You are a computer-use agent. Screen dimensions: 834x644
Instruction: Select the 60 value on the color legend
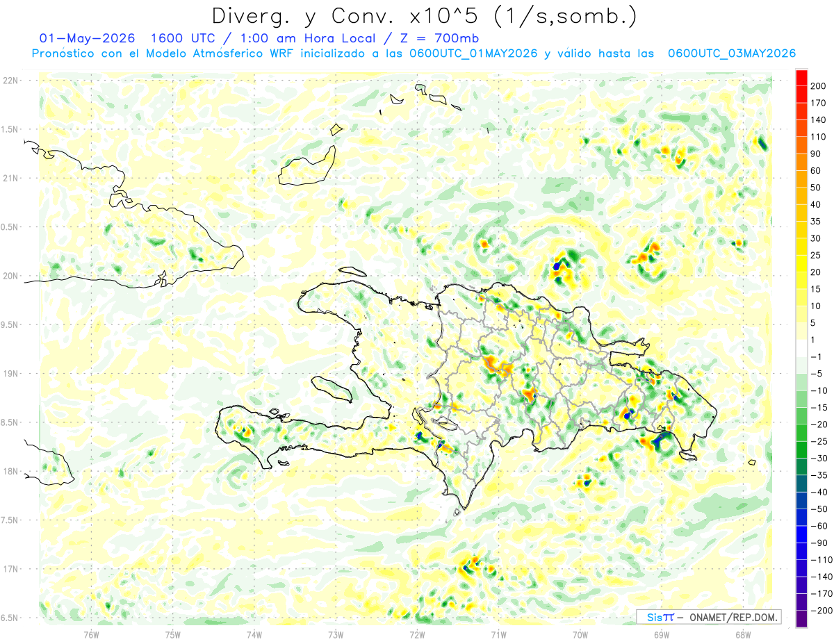(817, 171)
